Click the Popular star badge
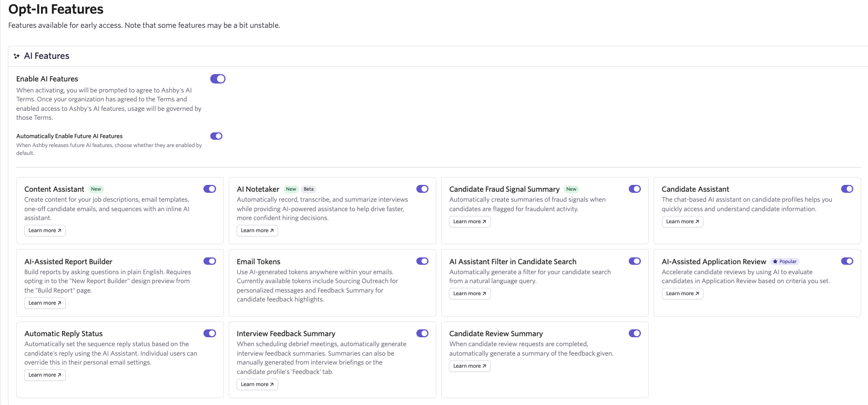This screenshot has width=868, height=405. pos(784,262)
